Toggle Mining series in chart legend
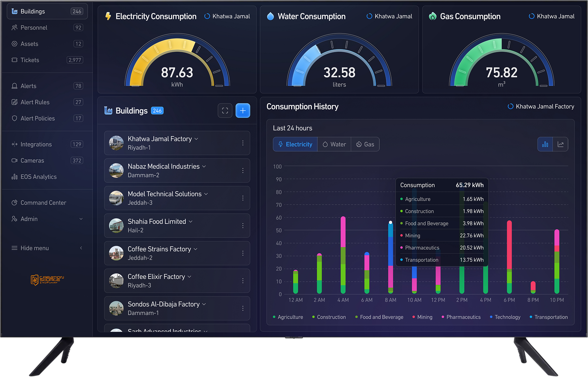 click(x=422, y=317)
